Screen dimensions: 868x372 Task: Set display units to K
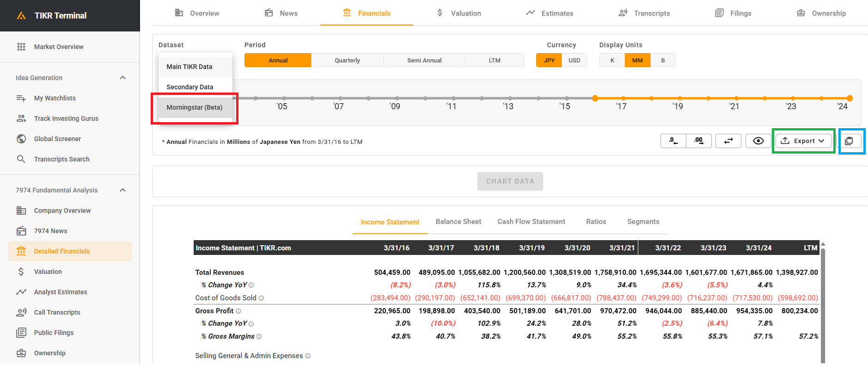click(x=612, y=61)
